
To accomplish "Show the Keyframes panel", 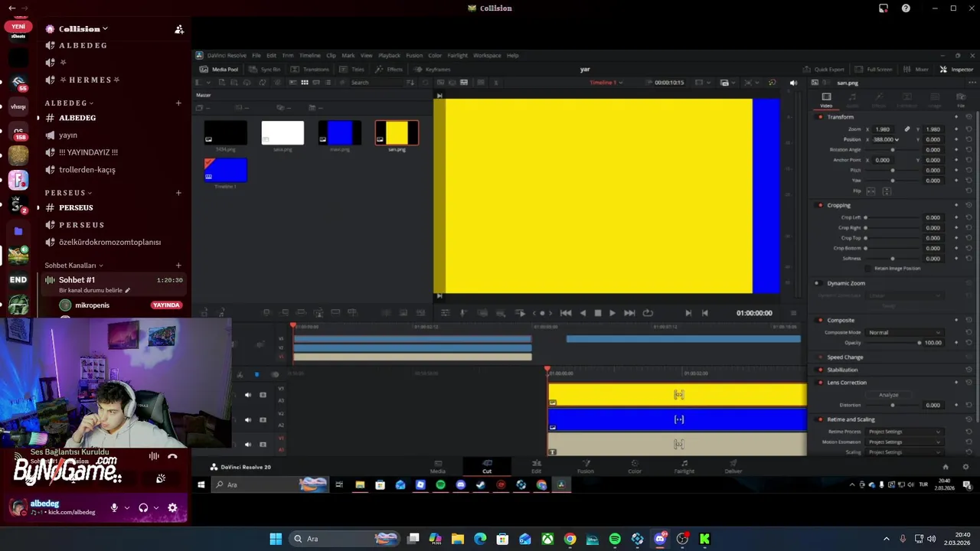I will pyautogui.click(x=433, y=69).
